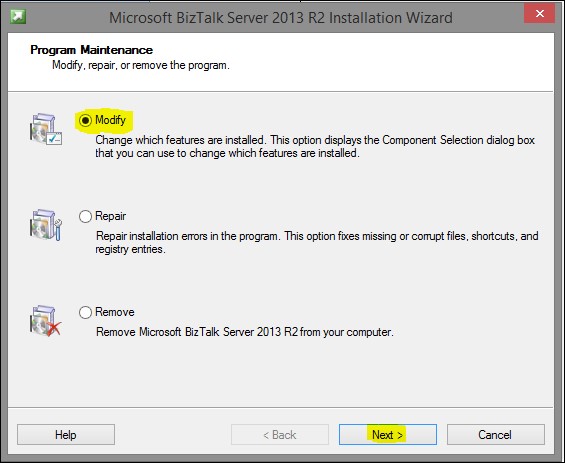This screenshot has width=565, height=463.
Task: Close the Installation Wizard with the red X
Action: pyautogui.click(x=539, y=14)
